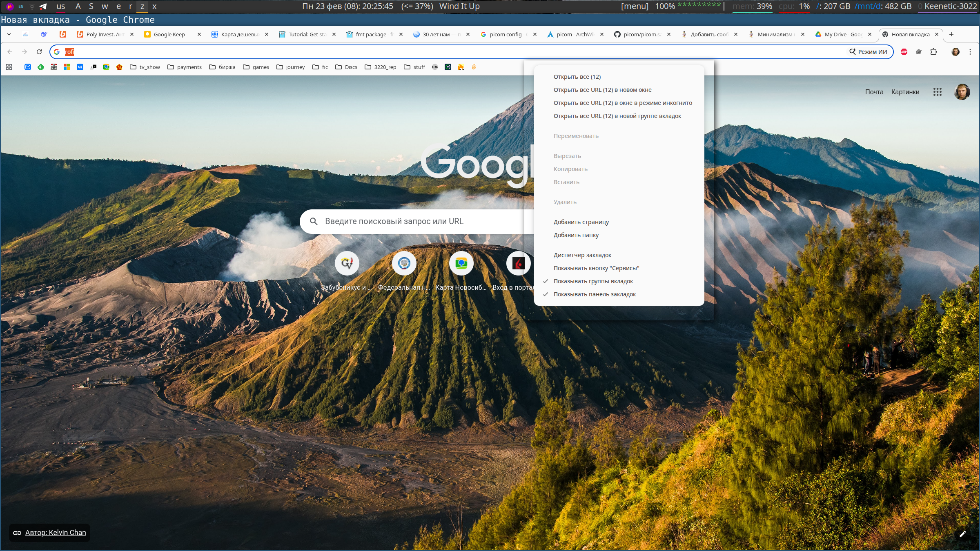Expand the journey bookmarks folder
Screen dimensions: 980x551
[290, 67]
